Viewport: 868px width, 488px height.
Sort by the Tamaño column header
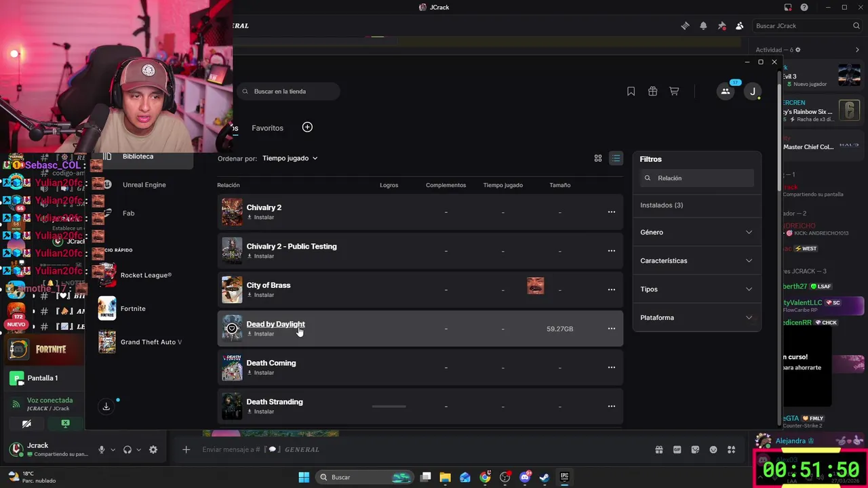pyautogui.click(x=559, y=185)
